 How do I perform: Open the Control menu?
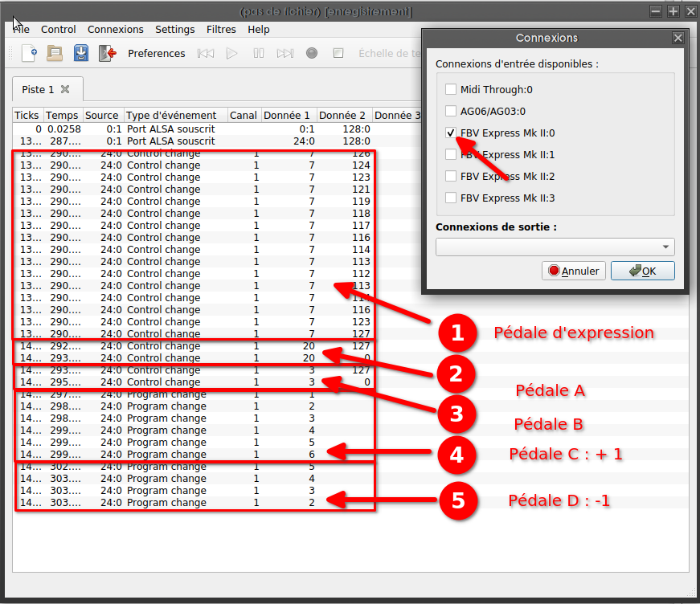click(x=59, y=30)
